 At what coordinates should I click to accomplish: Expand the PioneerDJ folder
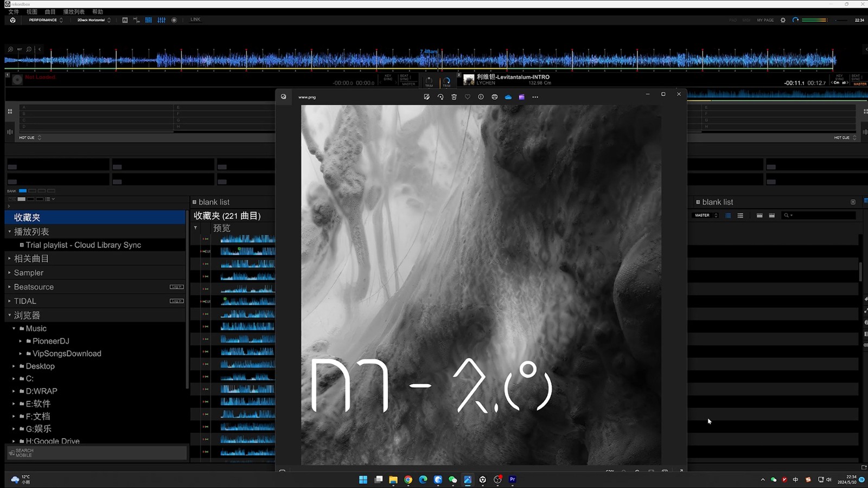click(21, 341)
